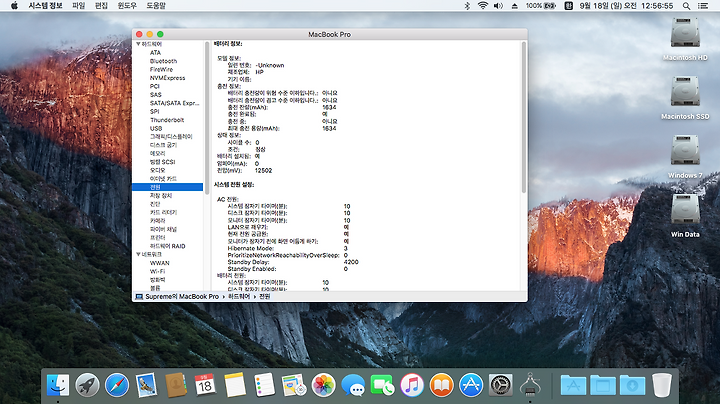Open the 시스템 정보 application menu

45,6
